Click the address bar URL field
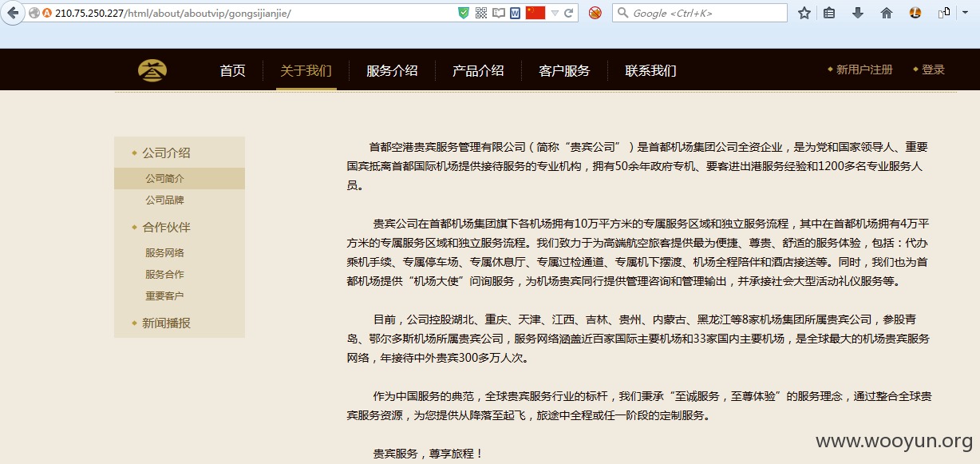Viewport: 980px width, 464px height. [x=254, y=13]
